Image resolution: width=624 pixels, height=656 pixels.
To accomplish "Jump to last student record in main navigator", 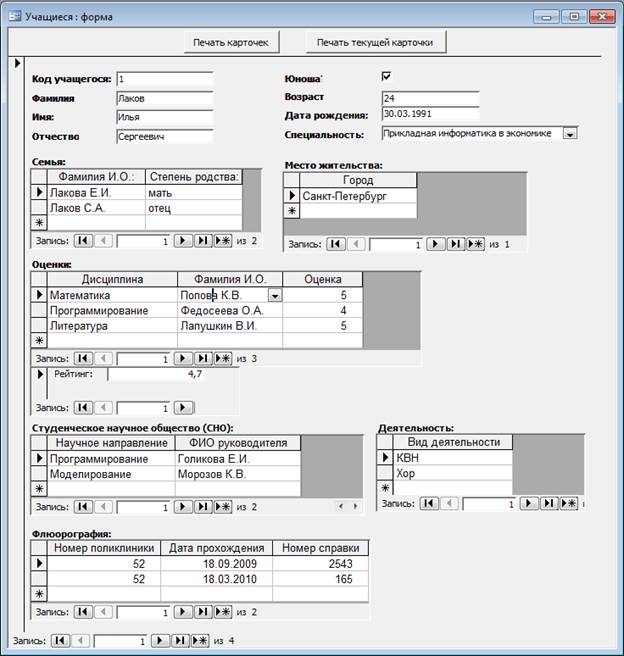I will pyautogui.click(x=180, y=641).
